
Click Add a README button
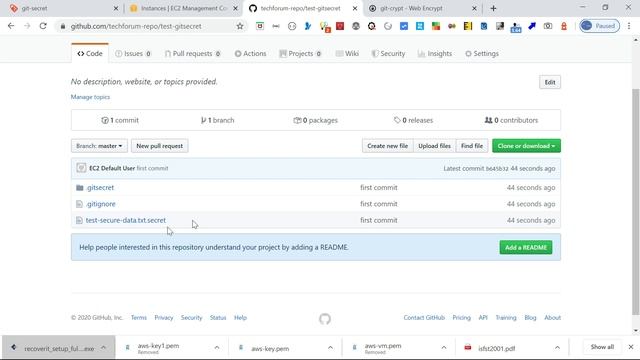(x=526, y=247)
